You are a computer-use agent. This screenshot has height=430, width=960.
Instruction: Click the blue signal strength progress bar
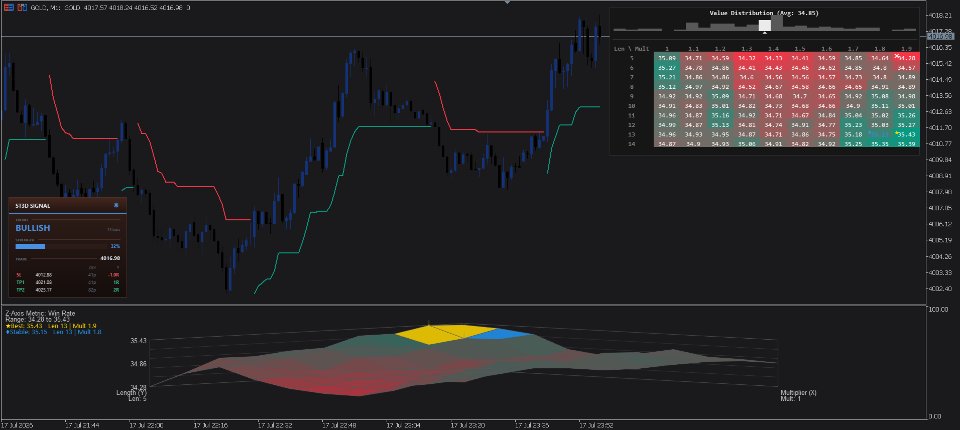tap(31, 246)
